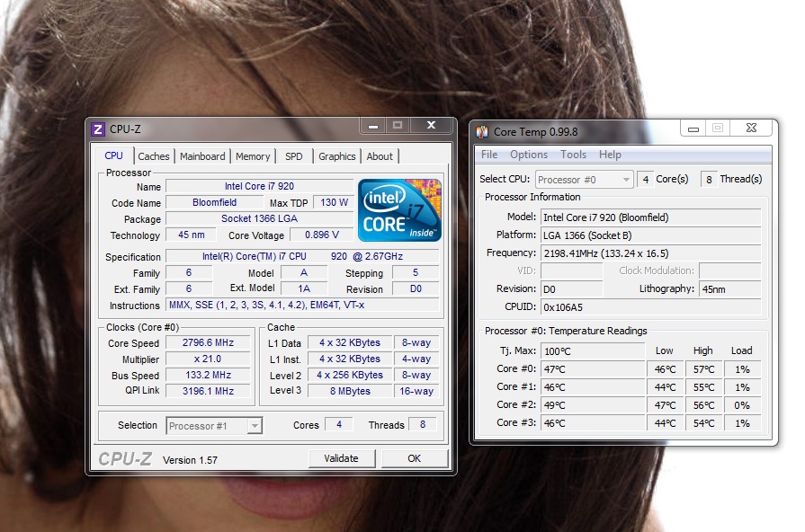Click the Frequency field 2198.41MHz
This screenshot has width=805, height=532.
(x=650, y=253)
